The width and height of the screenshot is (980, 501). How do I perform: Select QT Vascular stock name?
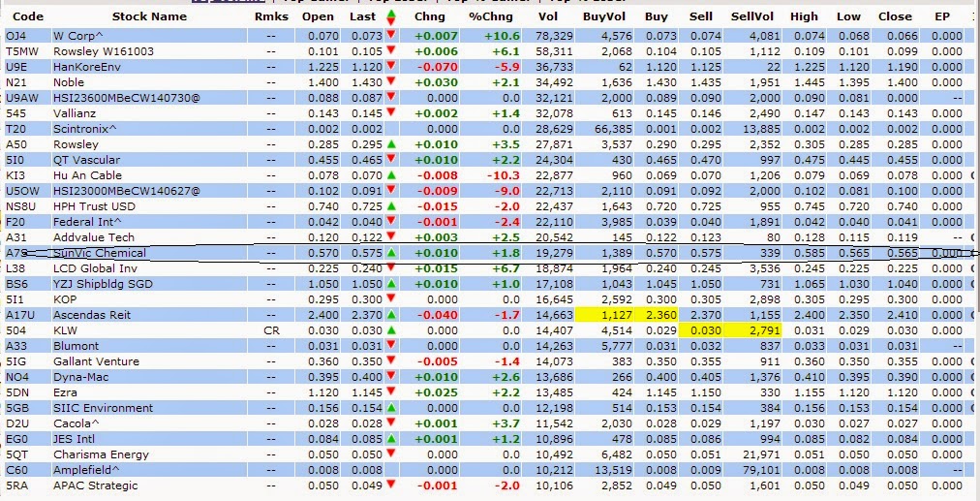click(86, 160)
